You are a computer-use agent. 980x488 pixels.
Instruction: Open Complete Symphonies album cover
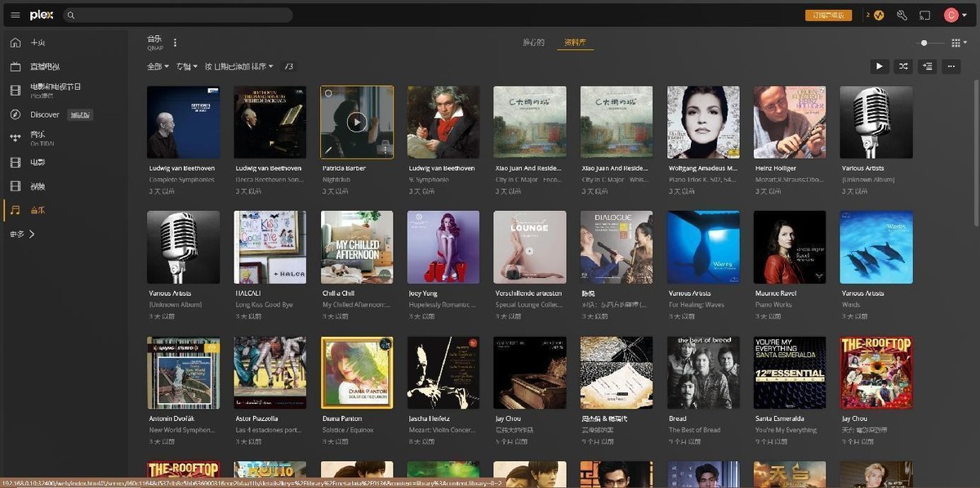coord(183,122)
